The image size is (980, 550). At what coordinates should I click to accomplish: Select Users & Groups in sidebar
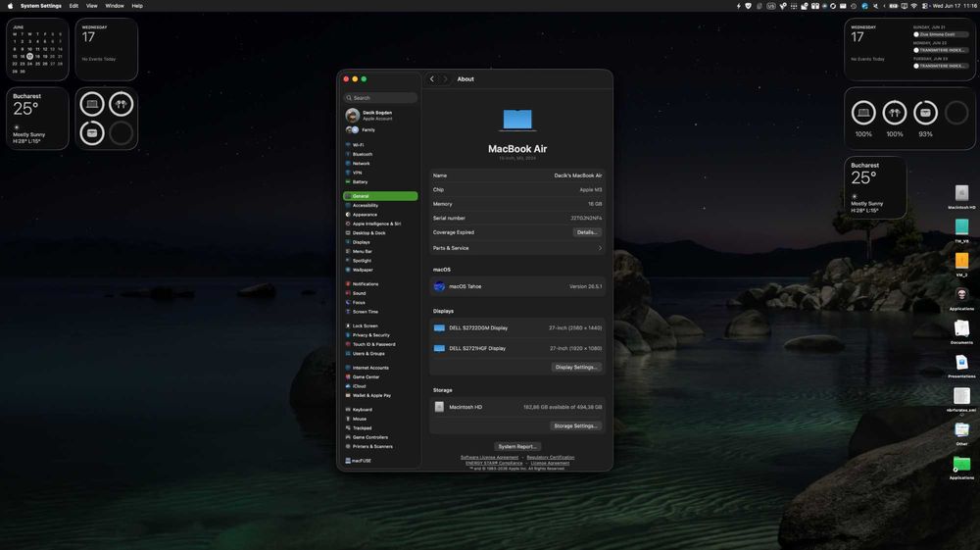point(380,354)
